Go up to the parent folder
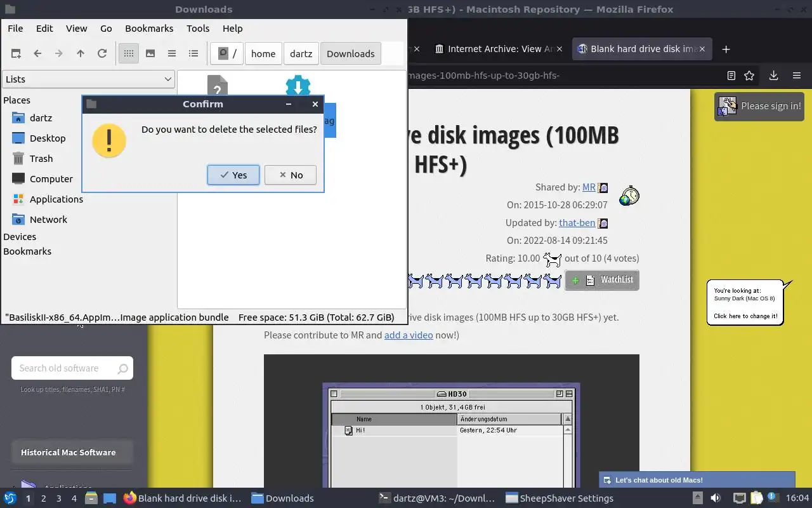This screenshot has width=812, height=508. click(81, 54)
